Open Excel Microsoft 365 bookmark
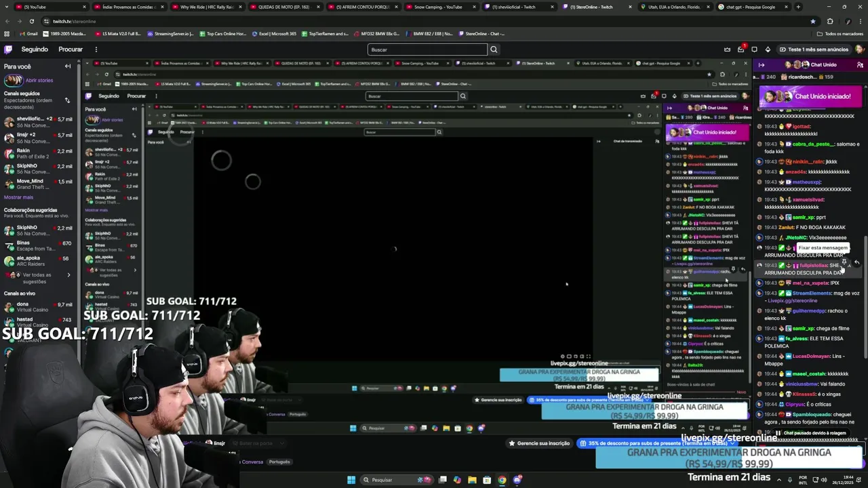This screenshot has width=868, height=488. (x=273, y=33)
